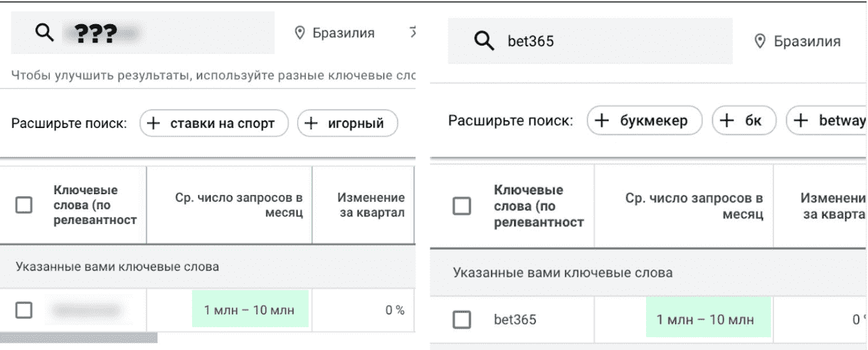Image resolution: width=868 pixels, height=350 pixels.
Task: Click Указанные вами ключевые слова in left panel
Action: (x=117, y=267)
